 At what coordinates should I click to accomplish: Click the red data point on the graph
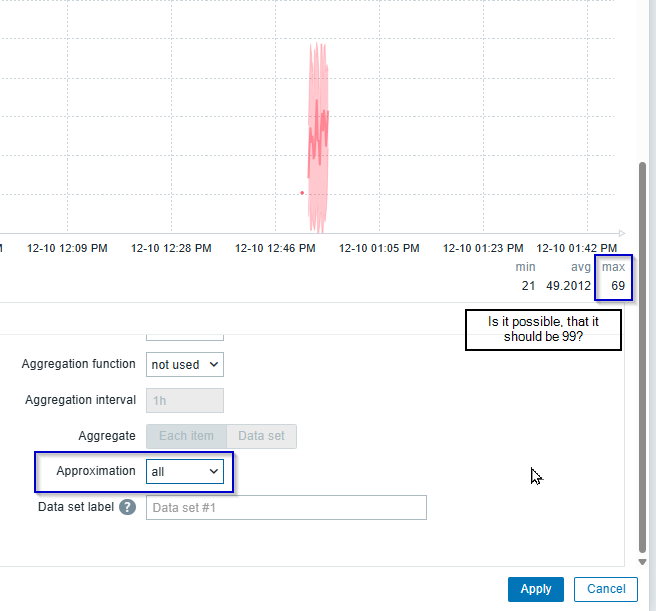[x=302, y=193]
